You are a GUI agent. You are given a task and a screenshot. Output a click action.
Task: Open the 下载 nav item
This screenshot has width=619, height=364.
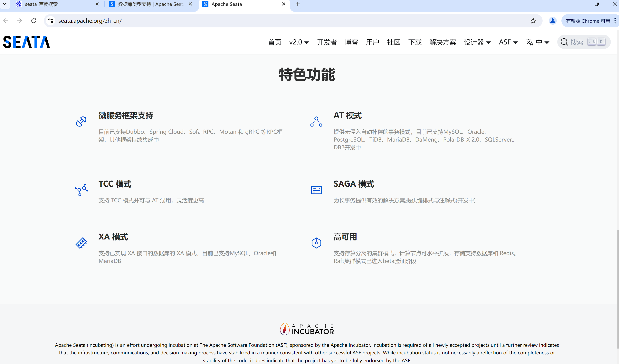pyautogui.click(x=415, y=42)
